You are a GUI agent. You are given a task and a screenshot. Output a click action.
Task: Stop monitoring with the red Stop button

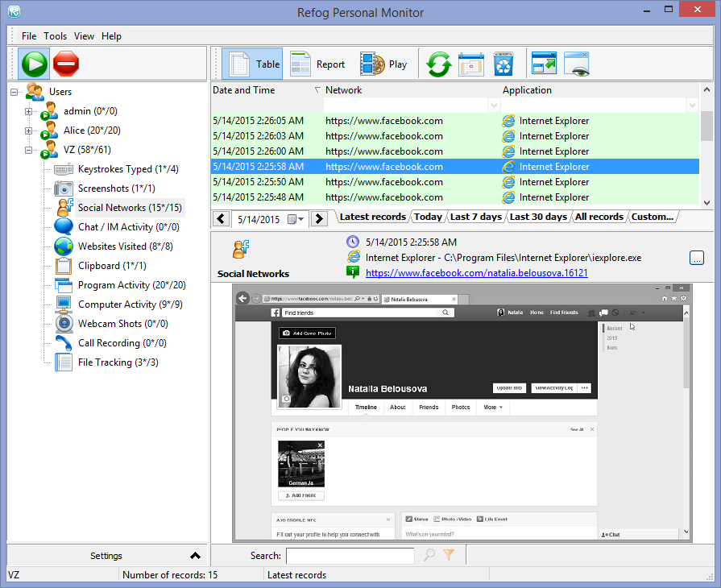(x=65, y=63)
